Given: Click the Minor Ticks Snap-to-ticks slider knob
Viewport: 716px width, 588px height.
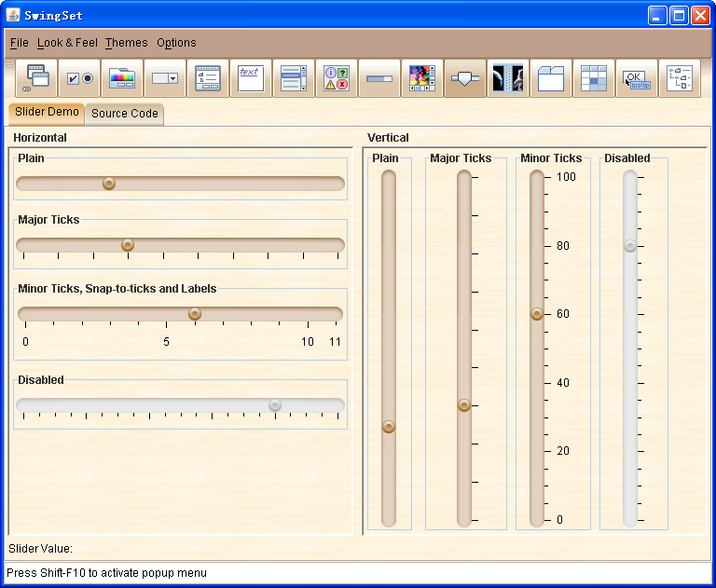Looking at the screenshot, I should click(x=195, y=314).
